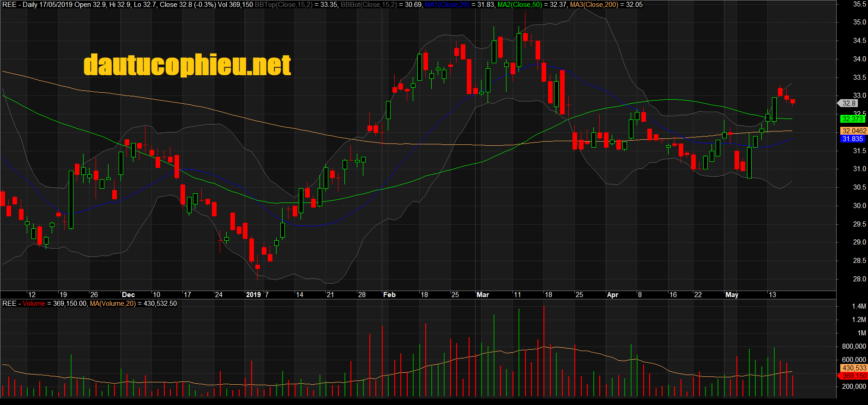Click the 1.4M volume axis label
The height and width of the screenshot is (405, 868).
point(859,306)
